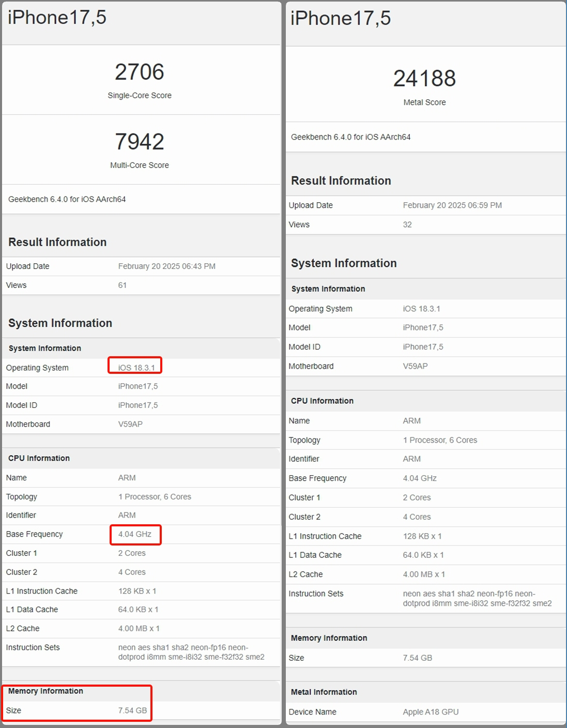Select 'L2 Cache' label on CPU score page

pyautogui.click(x=22, y=629)
